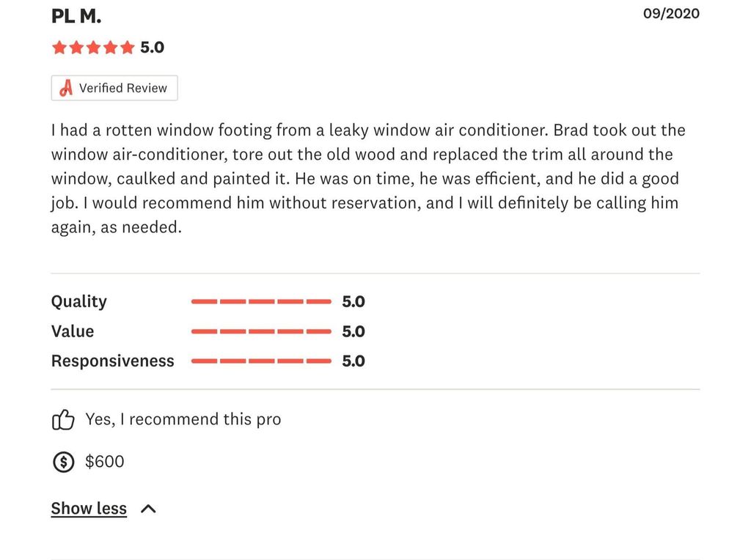The image size is (751, 560).
Task: Click the Responsiveness label
Action: pos(112,361)
